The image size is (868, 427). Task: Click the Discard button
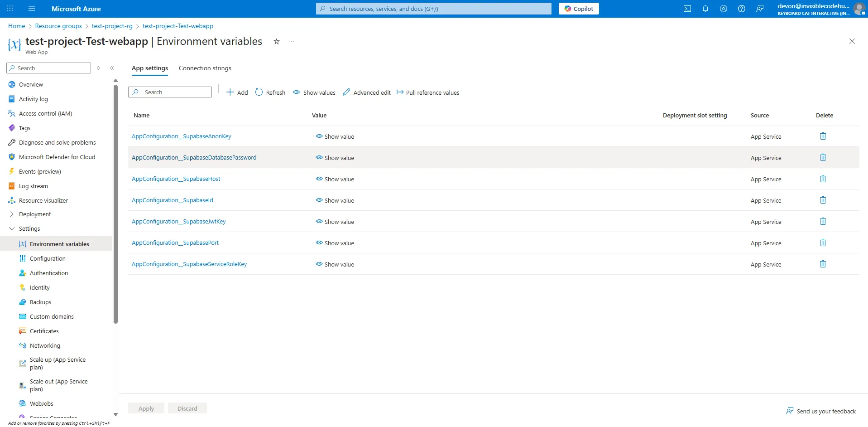click(187, 408)
